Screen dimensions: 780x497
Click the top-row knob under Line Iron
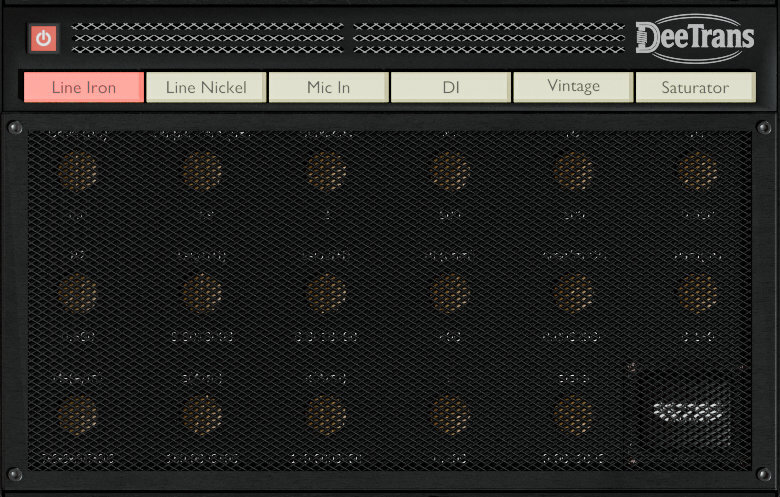pyautogui.click(x=78, y=171)
